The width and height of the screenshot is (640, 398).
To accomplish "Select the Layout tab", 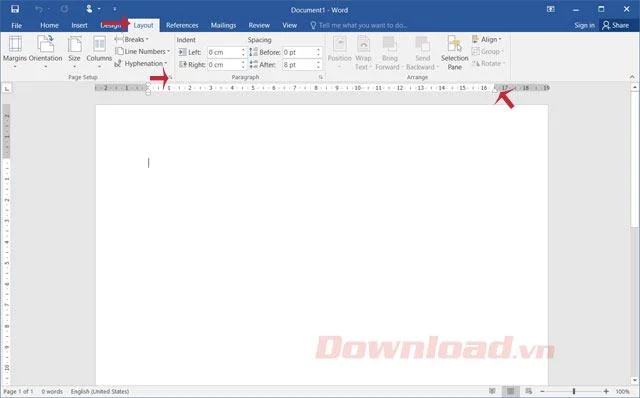I will 143,25.
